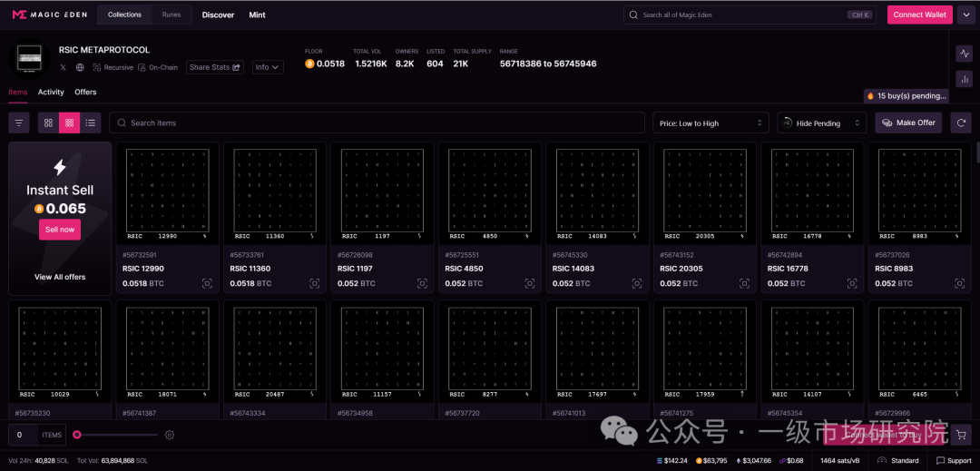Open the bar chart analytics icon
This screenshot has width=980, height=471.
point(964,79)
